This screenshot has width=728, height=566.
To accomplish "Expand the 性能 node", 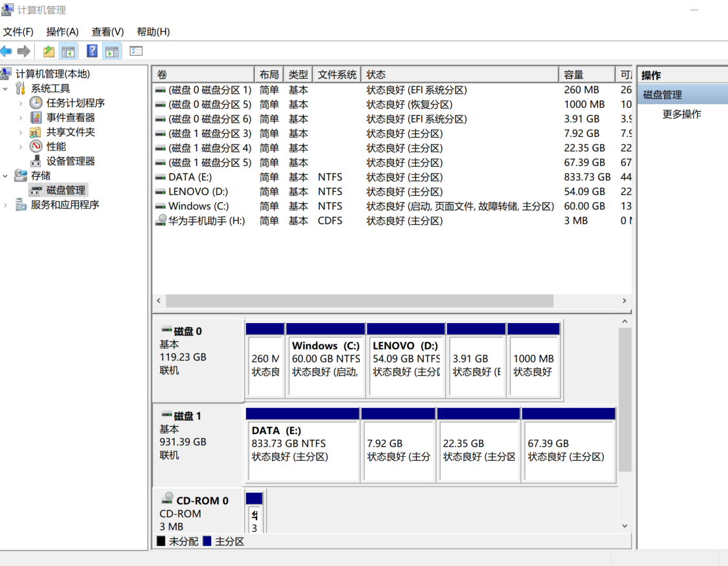I will pos(21,147).
